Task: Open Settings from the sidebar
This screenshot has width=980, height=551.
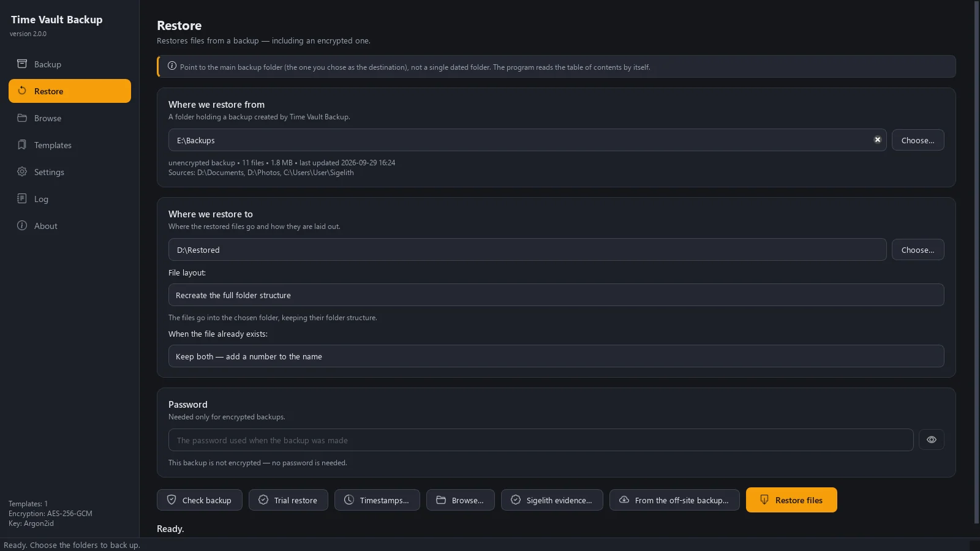Action: coord(70,172)
